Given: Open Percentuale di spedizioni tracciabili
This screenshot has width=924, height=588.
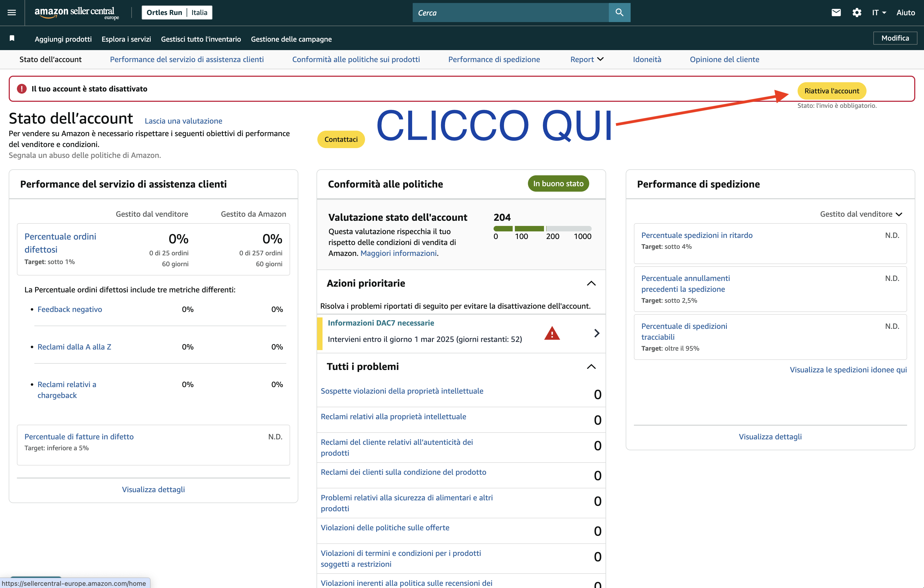Looking at the screenshot, I should (x=684, y=332).
